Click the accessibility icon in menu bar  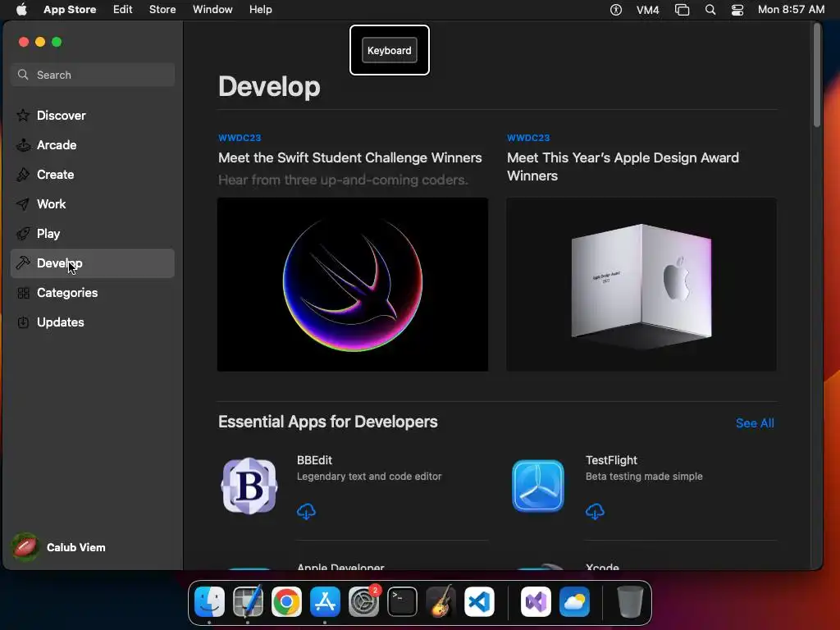click(616, 10)
